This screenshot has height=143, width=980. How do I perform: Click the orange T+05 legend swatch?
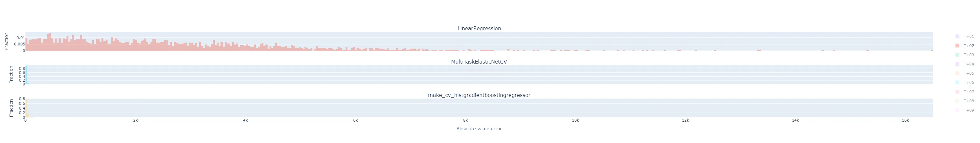coord(957,73)
